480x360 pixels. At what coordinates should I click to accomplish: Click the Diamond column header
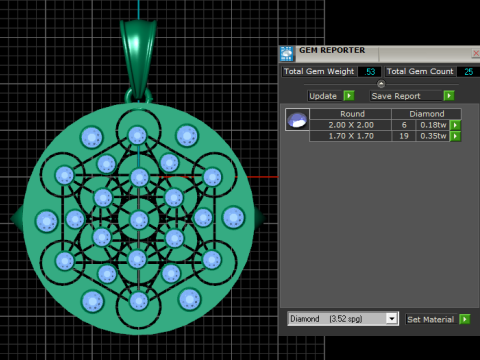click(427, 114)
